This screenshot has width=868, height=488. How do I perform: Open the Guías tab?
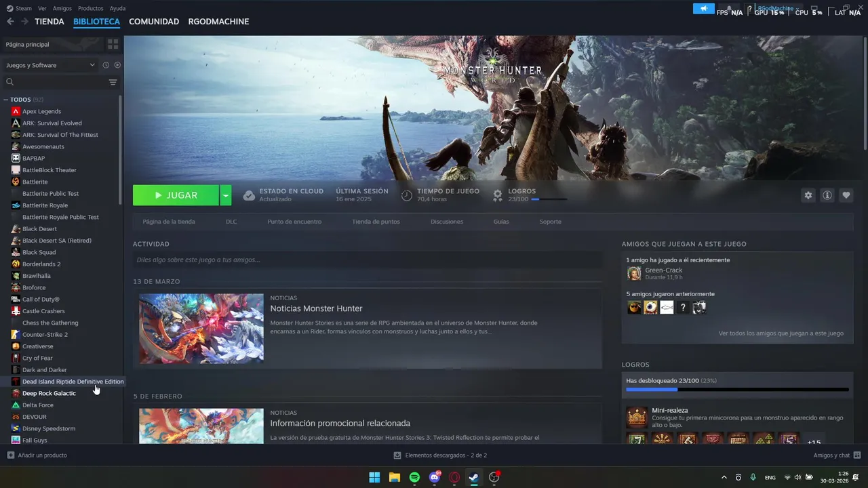coord(501,222)
